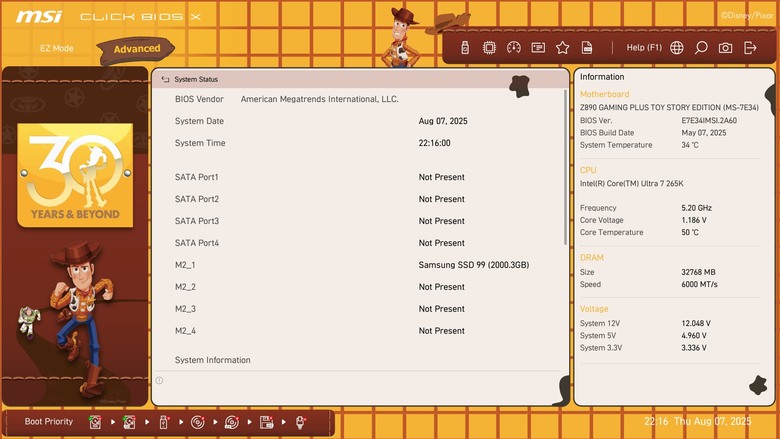Viewport: 780px width, 439px height.
Task: Open search with the magnifier icon
Action: [701, 48]
